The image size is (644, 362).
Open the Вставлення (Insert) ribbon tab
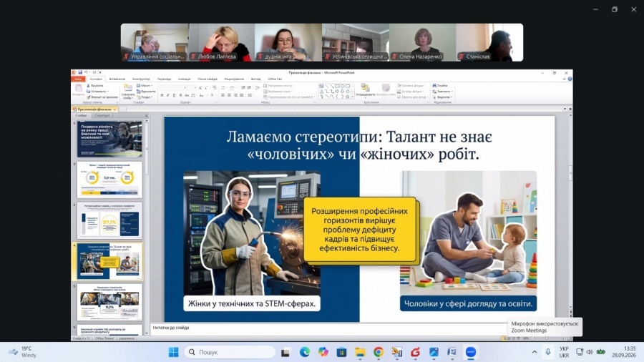click(117, 79)
